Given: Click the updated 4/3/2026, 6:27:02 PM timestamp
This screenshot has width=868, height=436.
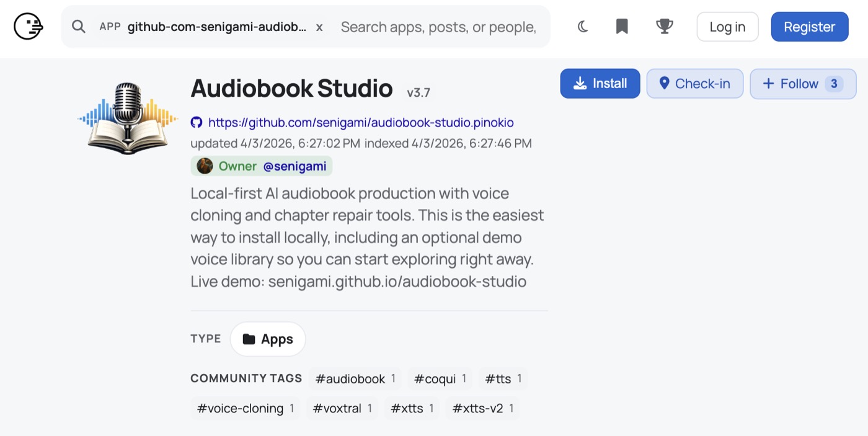Looking at the screenshot, I should (x=275, y=143).
